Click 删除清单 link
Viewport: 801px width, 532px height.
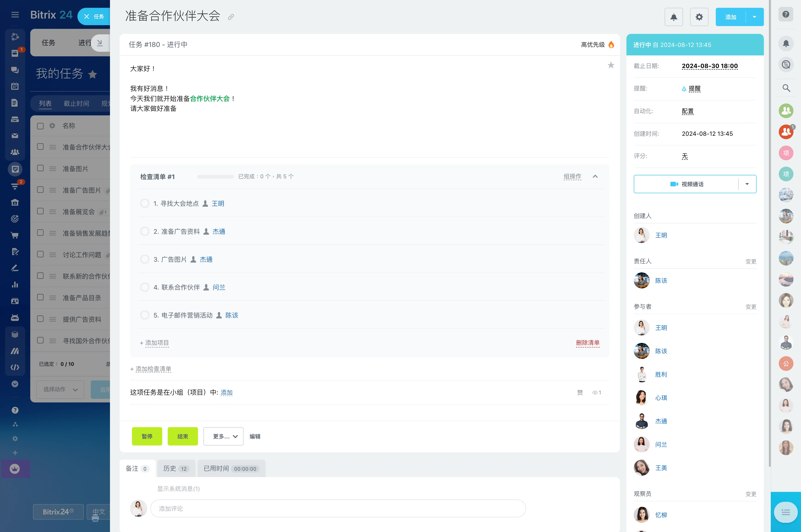coord(588,343)
